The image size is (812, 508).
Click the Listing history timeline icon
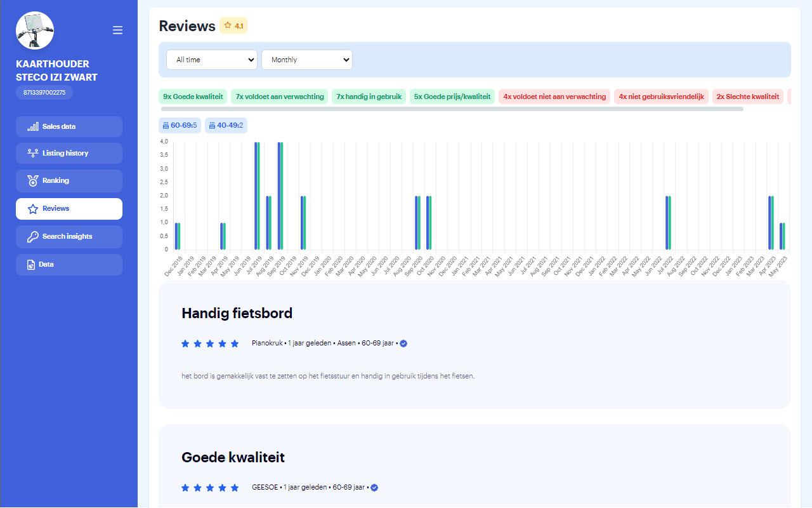pos(33,153)
